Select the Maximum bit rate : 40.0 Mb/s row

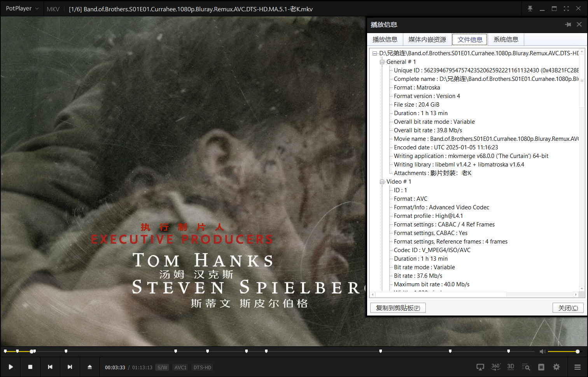tap(432, 284)
